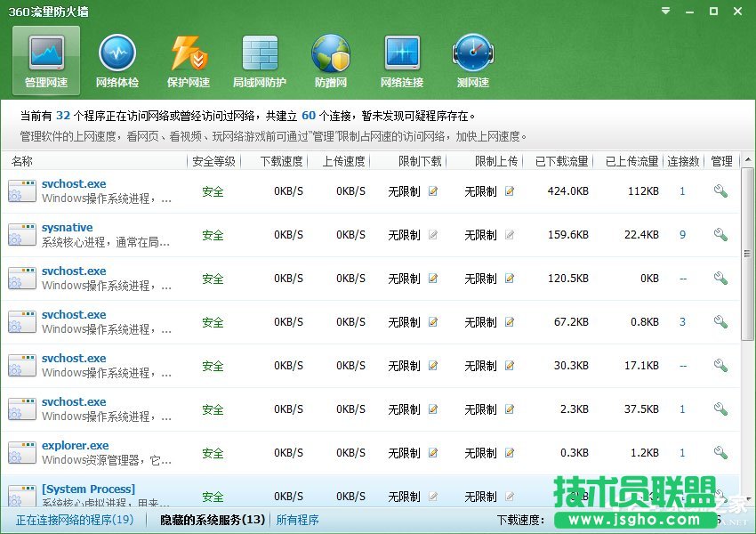Edit upload limit for sysnative row
Screen dimensions: 756x534
(x=509, y=235)
